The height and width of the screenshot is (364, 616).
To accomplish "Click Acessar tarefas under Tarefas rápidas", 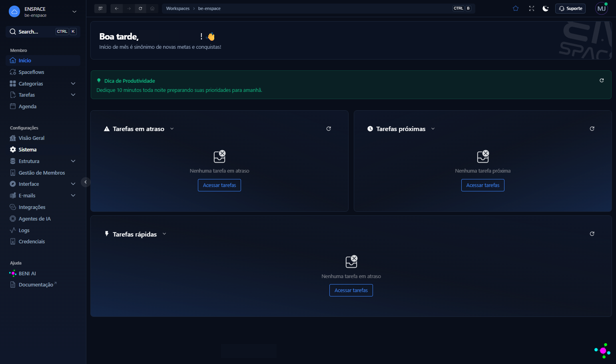I will click(351, 290).
